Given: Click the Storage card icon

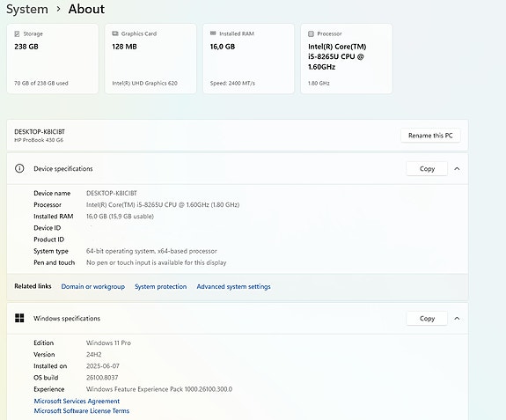Looking at the screenshot, I should [x=17, y=33].
